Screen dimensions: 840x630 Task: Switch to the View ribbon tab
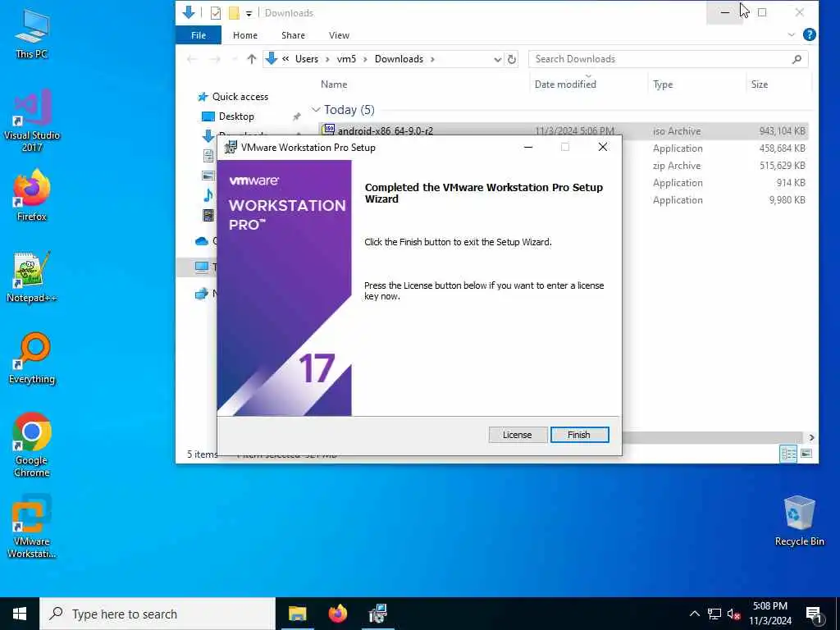pyautogui.click(x=339, y=35)
